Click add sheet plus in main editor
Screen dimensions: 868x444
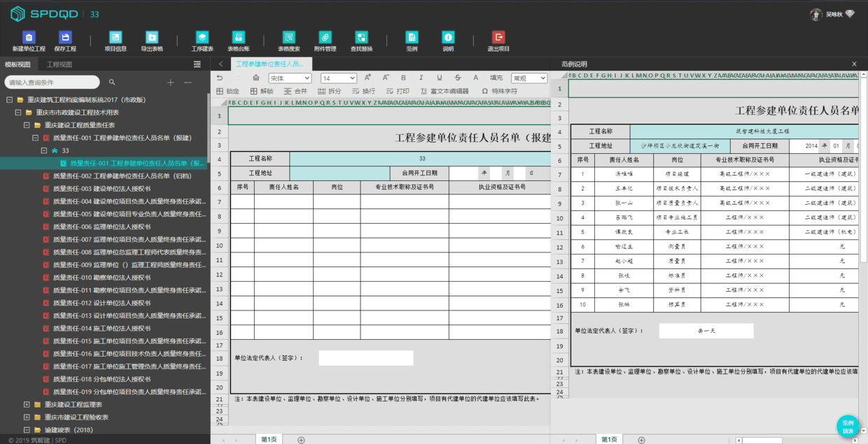[x=301, y=440]
